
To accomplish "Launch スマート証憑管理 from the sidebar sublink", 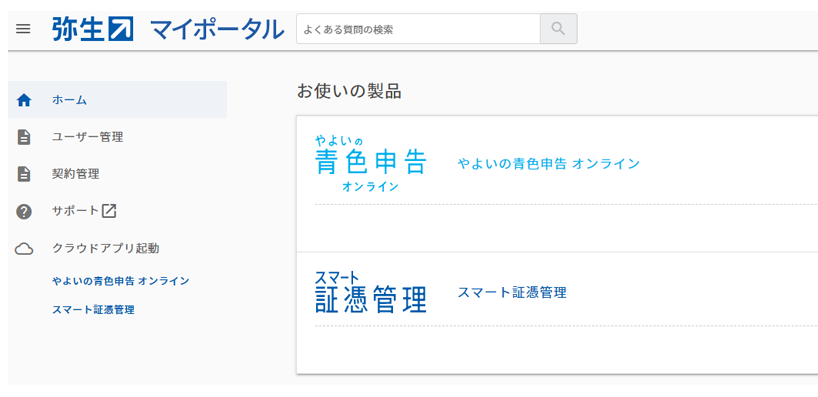I will (x=93, y=310).
